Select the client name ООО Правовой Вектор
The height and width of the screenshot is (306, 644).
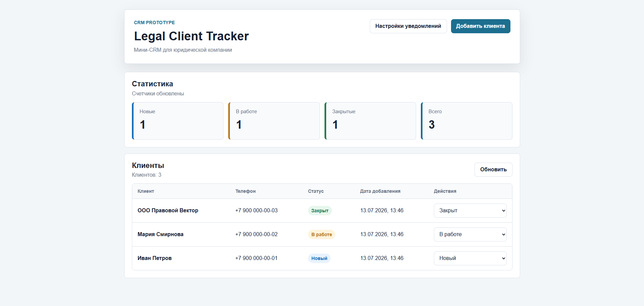[168, 211]
